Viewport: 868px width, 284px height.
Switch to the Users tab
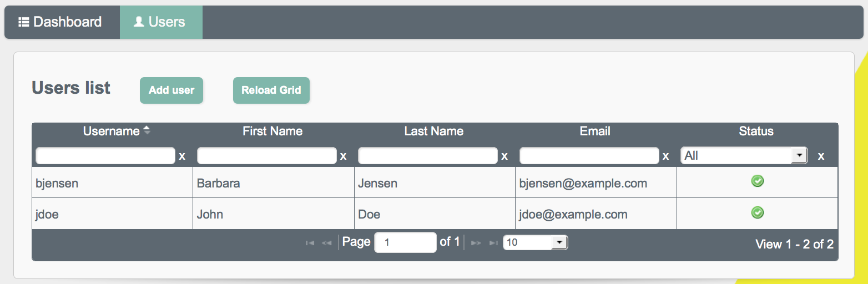point(161,22)
